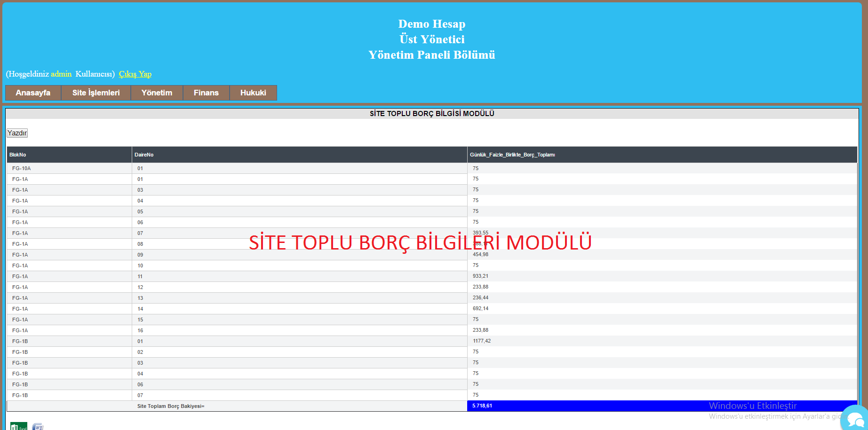Open the Finans menu
868x430 pixels.
point(206,93)
